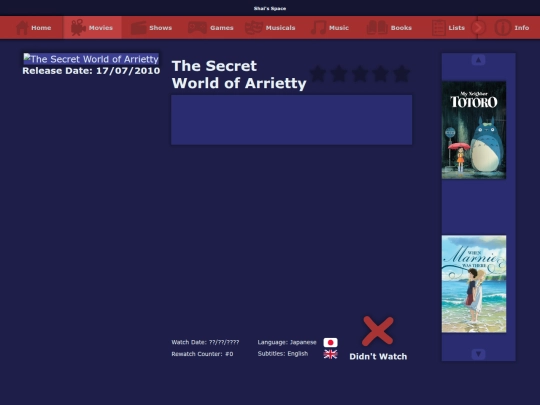Click the Japanese flag icon
The width and height of the screenshot is (540, 405).
click(331, 342)
